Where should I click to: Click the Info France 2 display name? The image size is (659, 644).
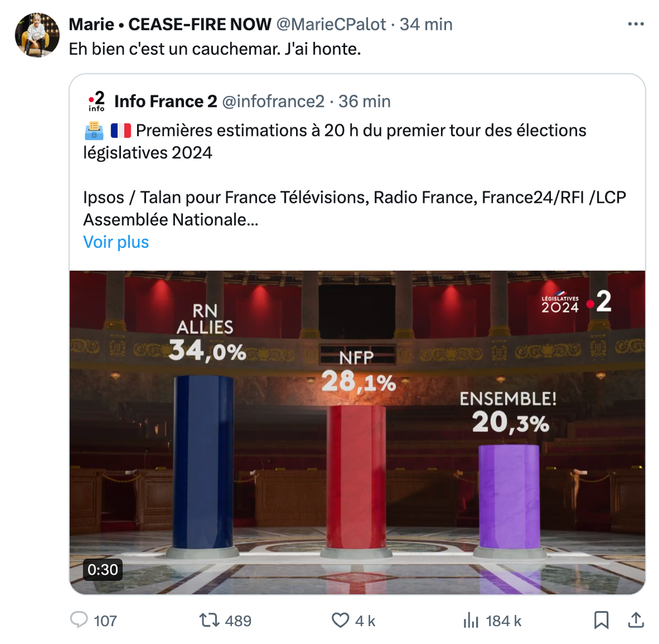point(165,102)
